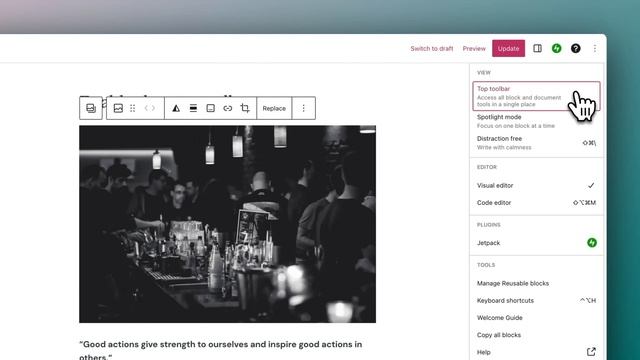This screenshot has width=640, height=360.
Task: Open Manage Reusable blocks
Action: click(x=536, y=283)
